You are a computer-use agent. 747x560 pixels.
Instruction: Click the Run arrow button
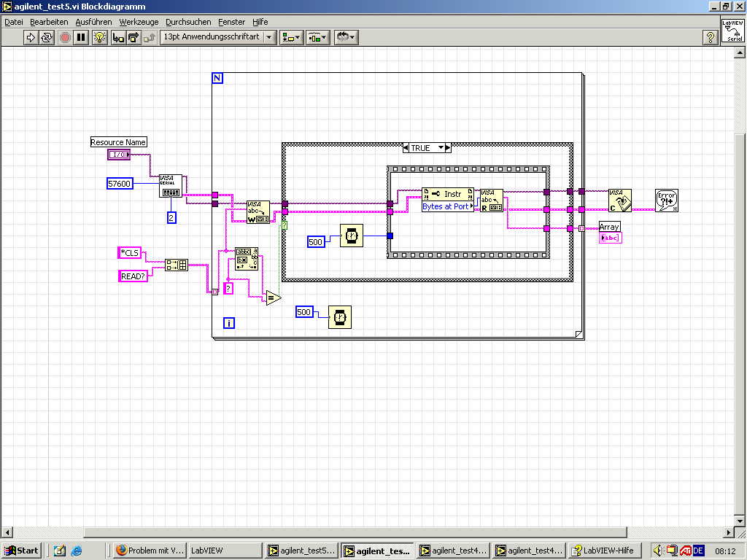(31, 37)
